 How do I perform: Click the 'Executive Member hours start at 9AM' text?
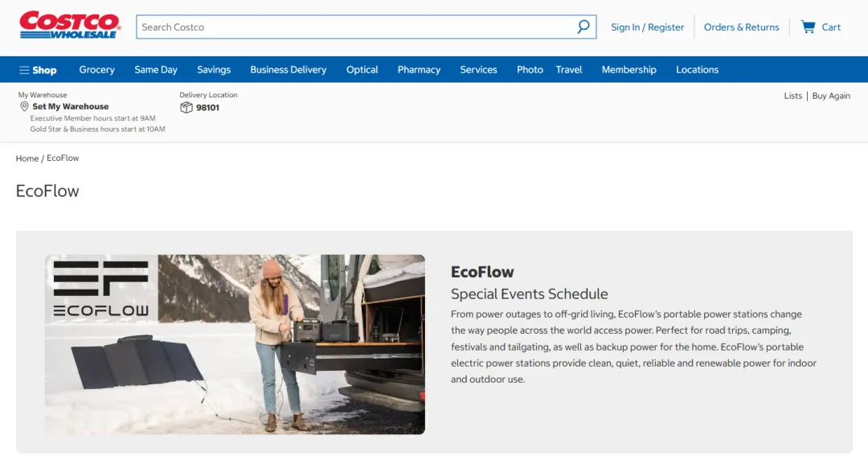[92, 118]
